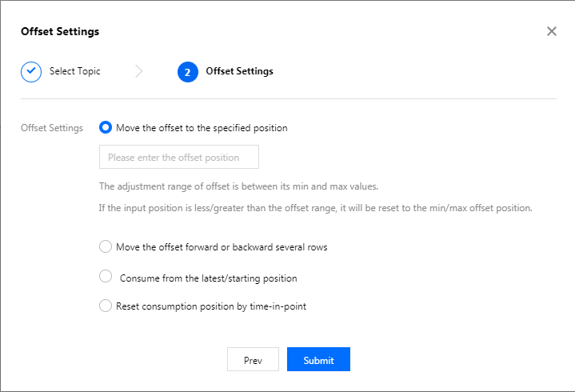
Task: Click the 'Move the offset forward or backward several rows' label
Action: click(222, 247)
